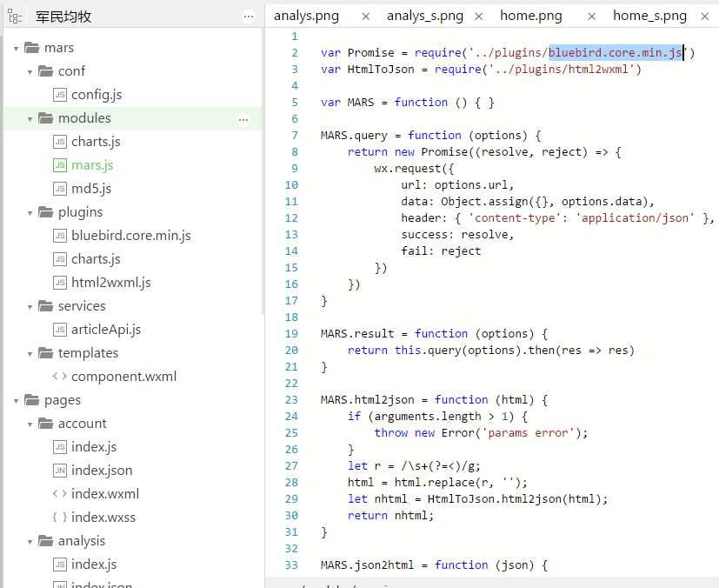Collapse the conf folder arrow
719x588 pixels.
[30, 71]
